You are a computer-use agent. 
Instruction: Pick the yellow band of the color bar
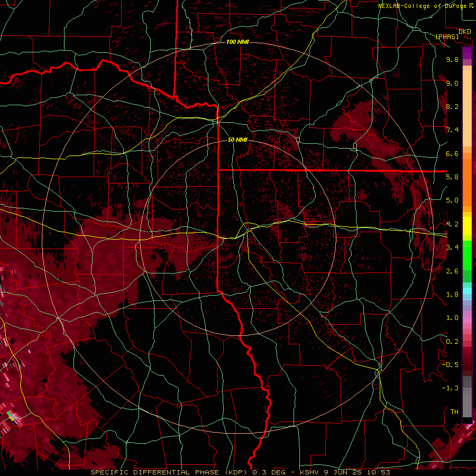(467, 226)
